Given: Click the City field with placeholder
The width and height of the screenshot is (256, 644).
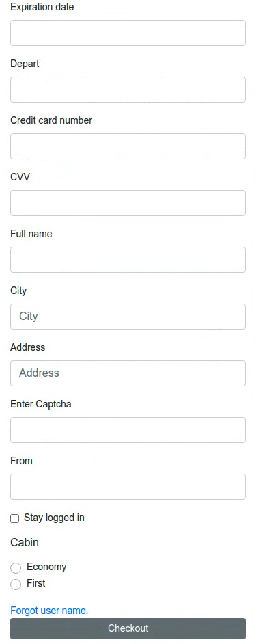Looking at the screenshot, I should point(128,317).
